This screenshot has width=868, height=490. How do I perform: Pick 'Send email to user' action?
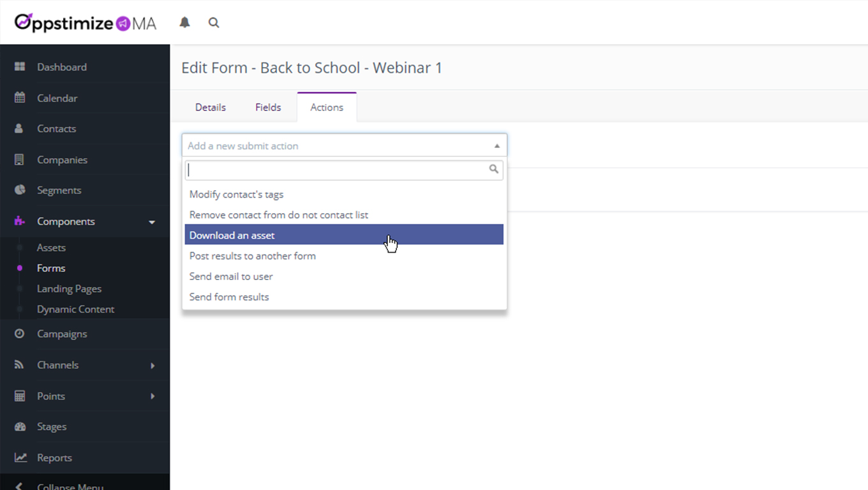tap(344, 276)
